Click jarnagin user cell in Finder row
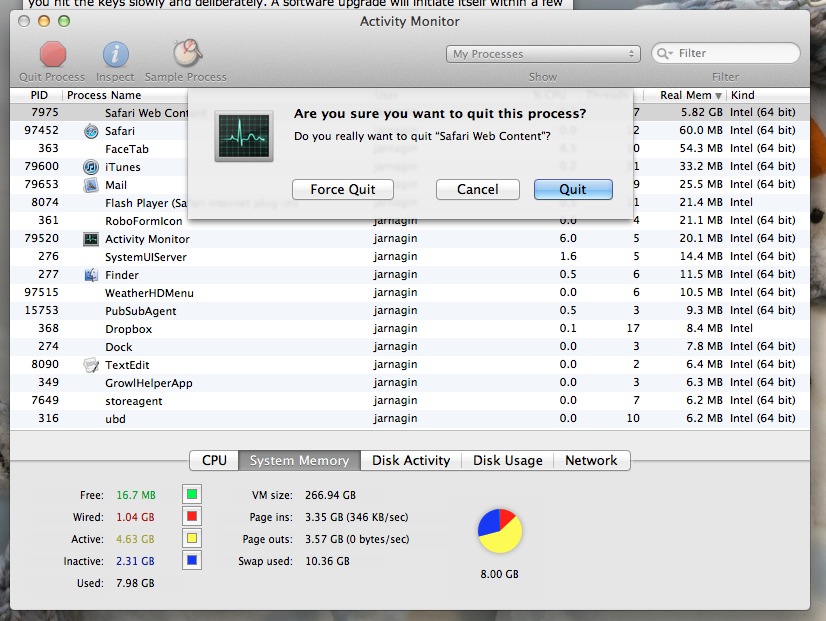 [x=396, y=275]
